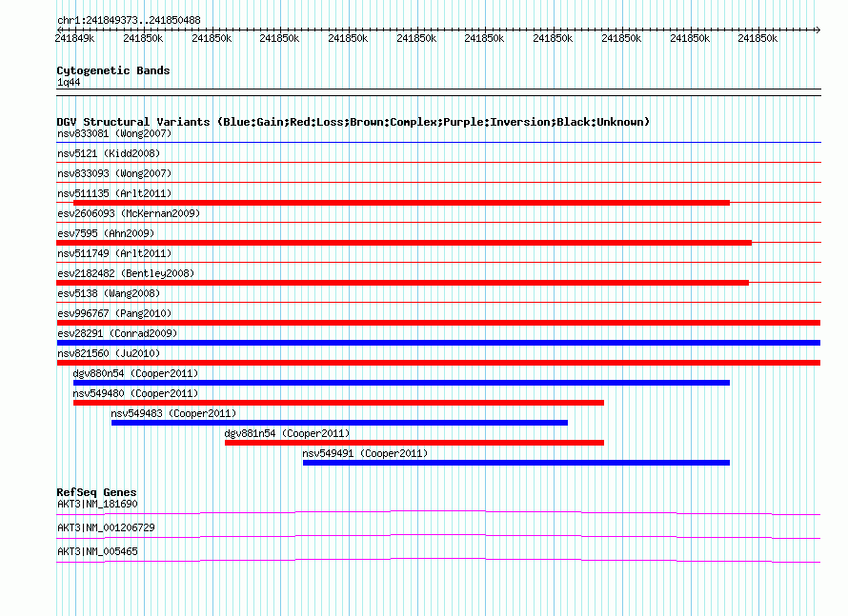Open the esv5138 (Wang2008) variant label
Screen dimensions: 848x616
pyautogui.click(x=109, y=293)
